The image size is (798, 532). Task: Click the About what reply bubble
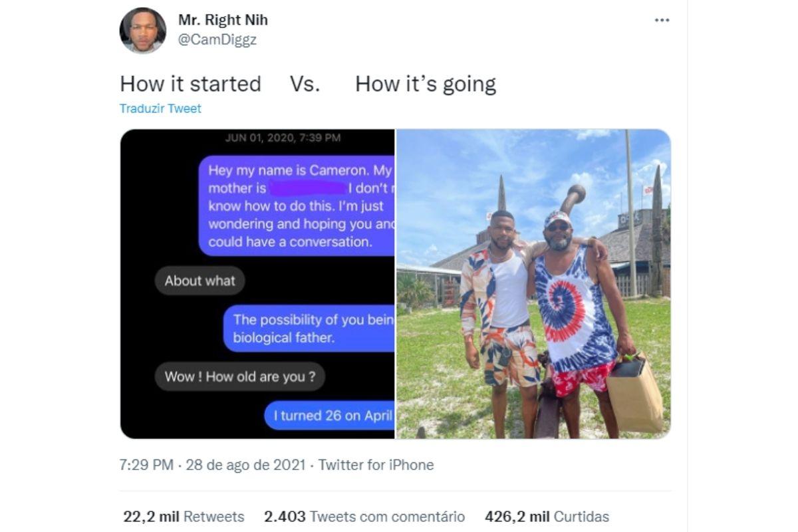pos(200,281)
